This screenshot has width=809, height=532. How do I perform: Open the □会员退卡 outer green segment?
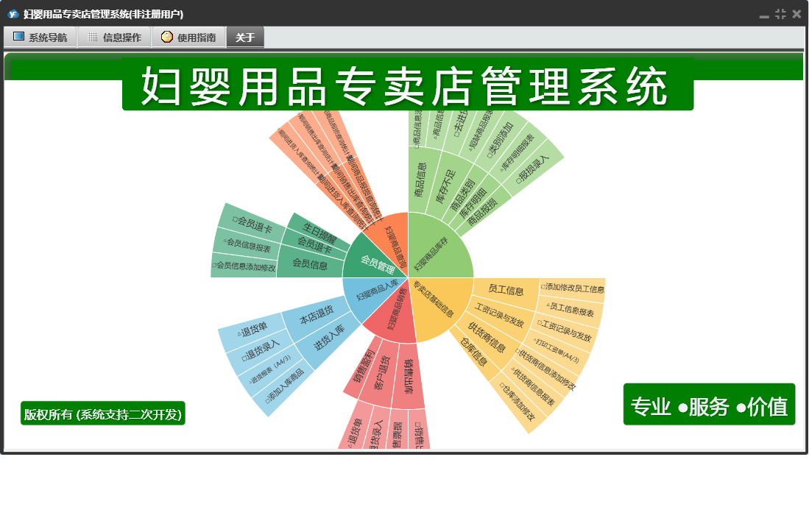[252, 224]
